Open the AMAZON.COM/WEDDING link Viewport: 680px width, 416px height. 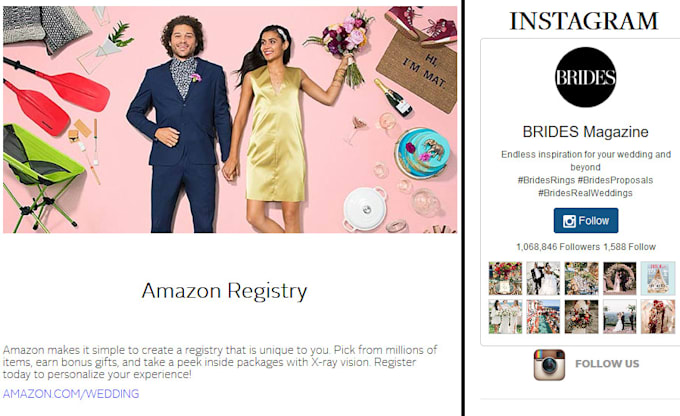pyautogui.click(x=71, y=393)
